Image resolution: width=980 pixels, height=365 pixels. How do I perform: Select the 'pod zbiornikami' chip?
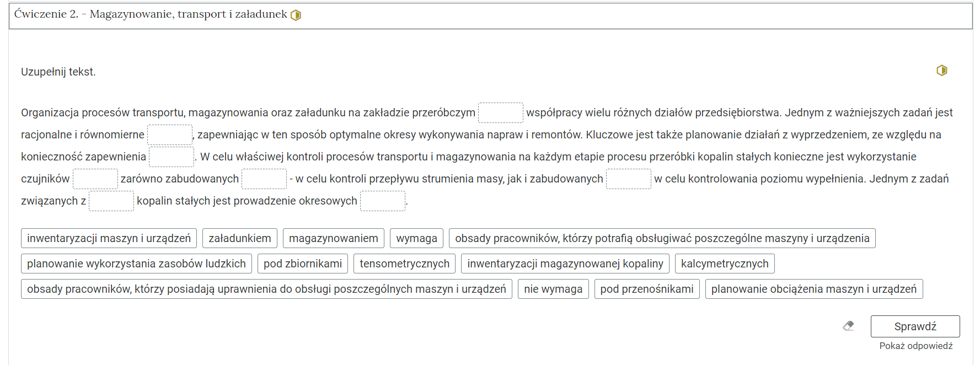(303, 264)
